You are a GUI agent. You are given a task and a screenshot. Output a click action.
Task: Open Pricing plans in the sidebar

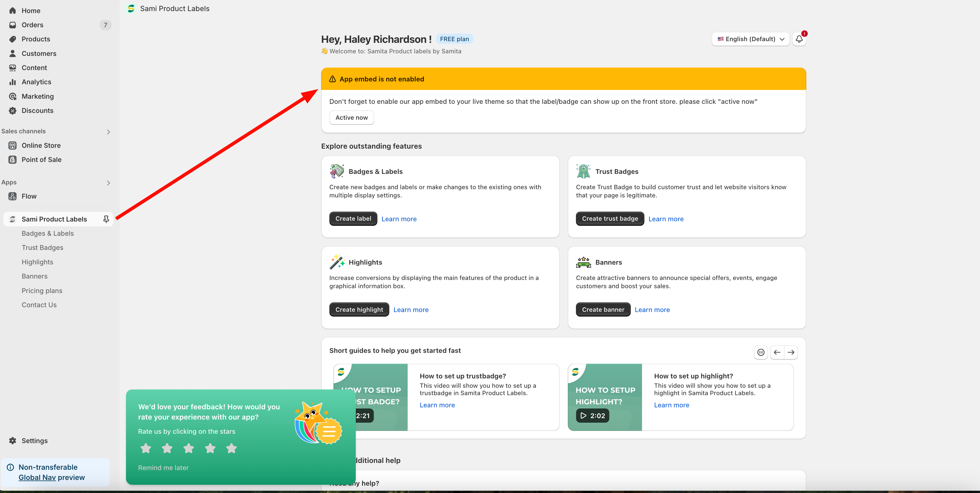(42, 291)
